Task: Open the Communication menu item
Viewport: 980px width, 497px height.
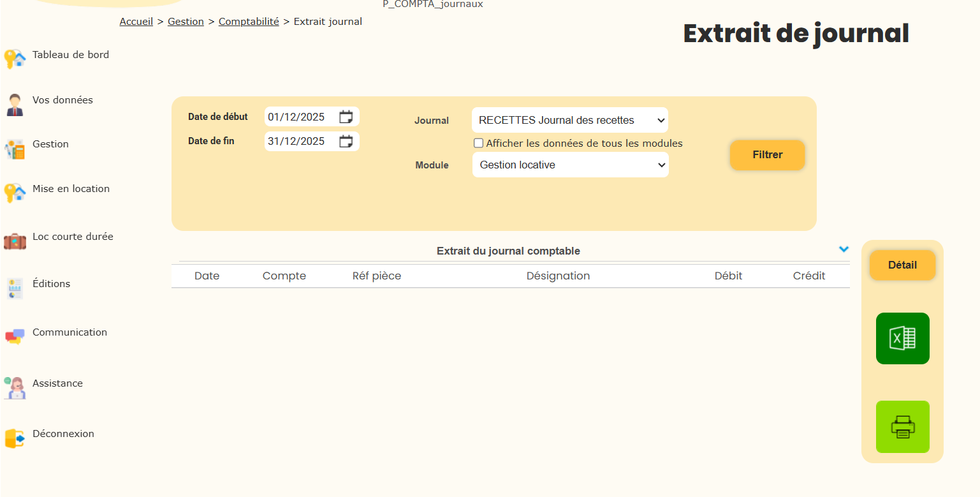Action: (x=69, y=332)
